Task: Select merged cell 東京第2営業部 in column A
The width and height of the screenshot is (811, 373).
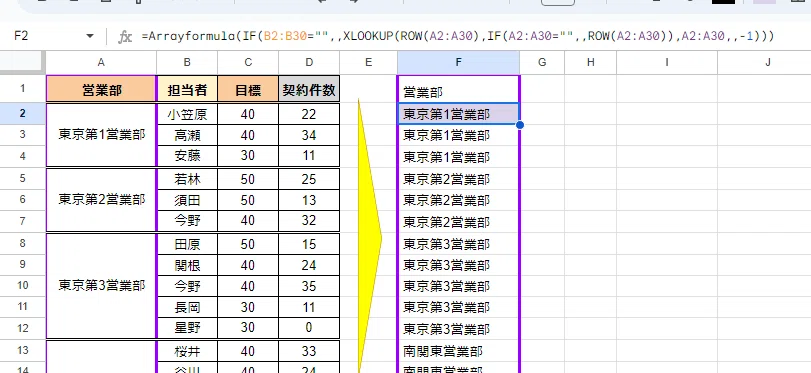Action: 101,200
